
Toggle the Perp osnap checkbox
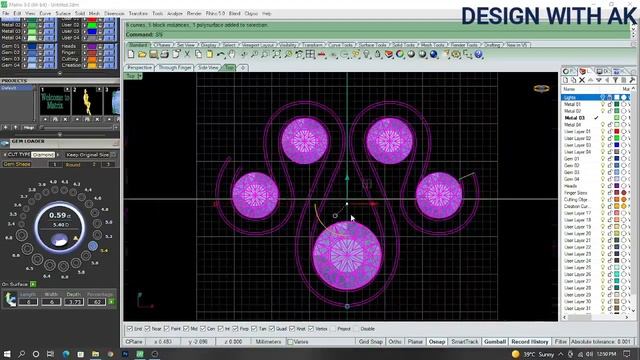[235, 329]
